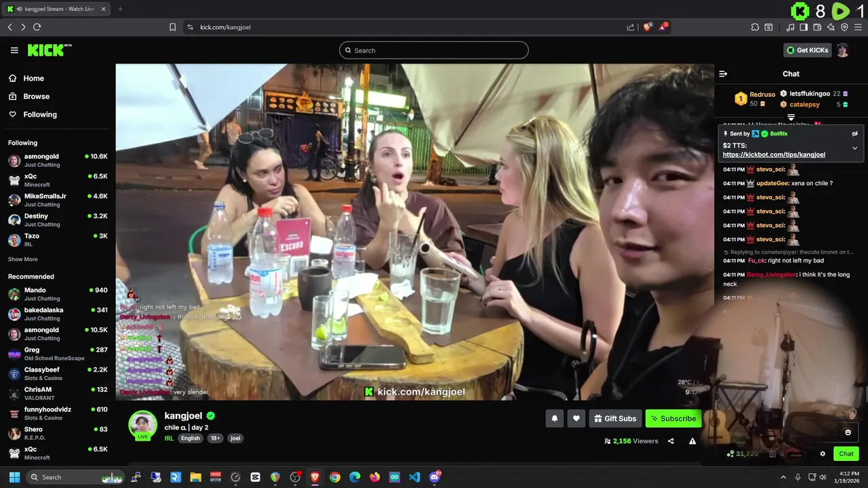Open the emote picker smiley
The image size is (868, 488).
click(848, 432)
